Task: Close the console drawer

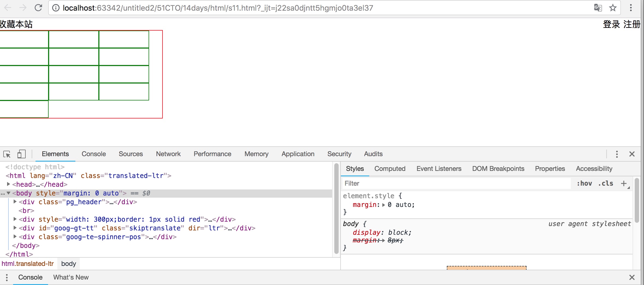Action: point(632,277)
